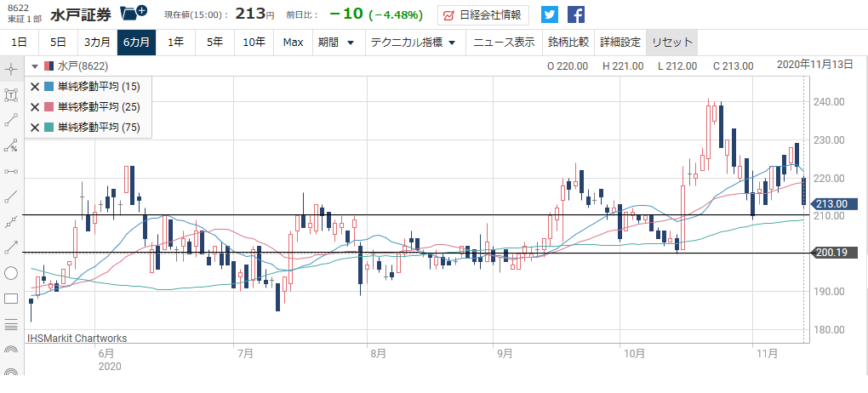Select the line segment drawing tool

[11, 120]
